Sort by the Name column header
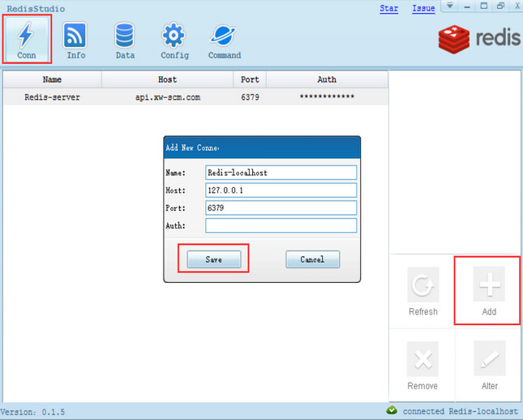Viewport: 523px width, 420px height. (52, 79)
